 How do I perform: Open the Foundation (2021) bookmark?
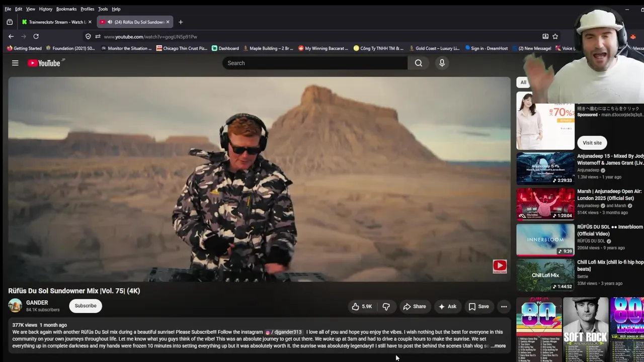pyautogui.click(x=70, y=48)
